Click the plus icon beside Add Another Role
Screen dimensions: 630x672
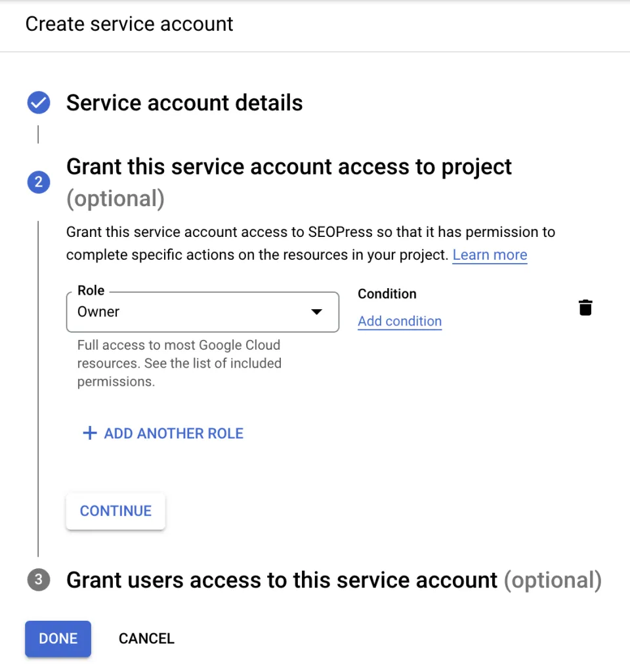[89, 433]
